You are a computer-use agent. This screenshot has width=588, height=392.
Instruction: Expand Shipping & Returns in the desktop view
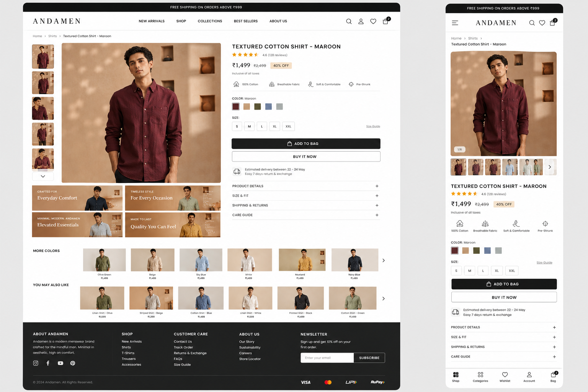click(x=306, y=206)
